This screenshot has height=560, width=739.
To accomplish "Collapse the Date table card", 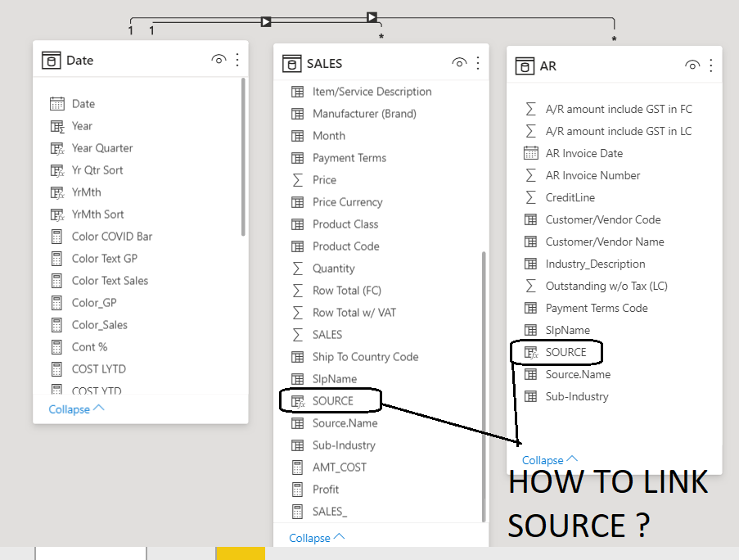I will point(76,409).
